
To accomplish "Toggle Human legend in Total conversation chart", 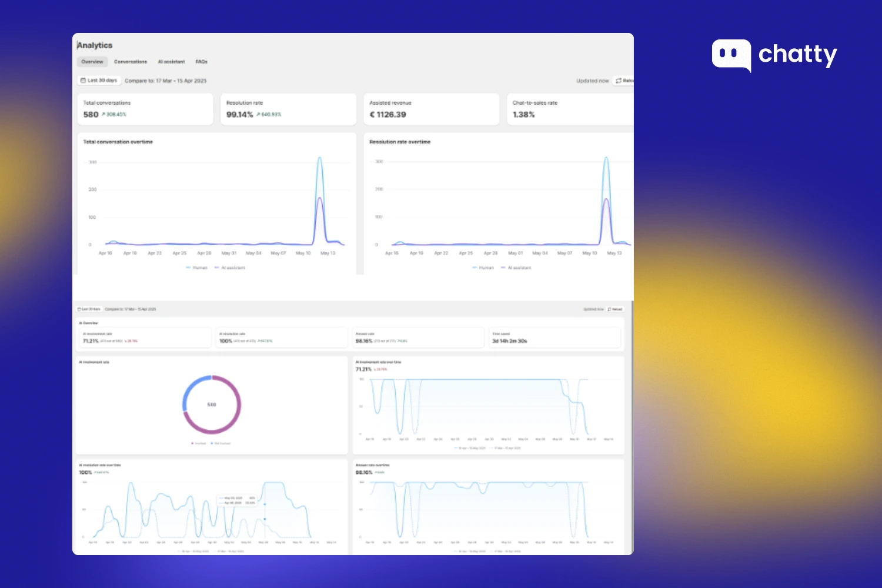I will (x=197, y=268).
